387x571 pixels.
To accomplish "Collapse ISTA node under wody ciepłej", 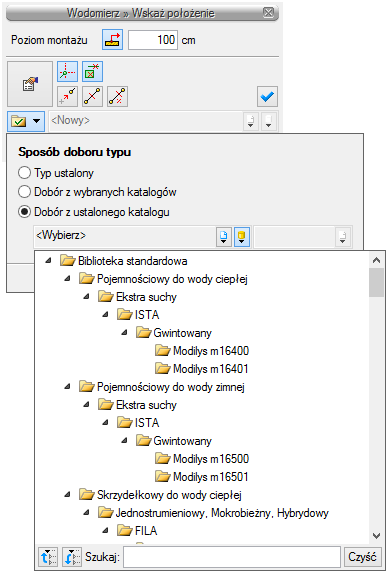I will pos(105,315).
